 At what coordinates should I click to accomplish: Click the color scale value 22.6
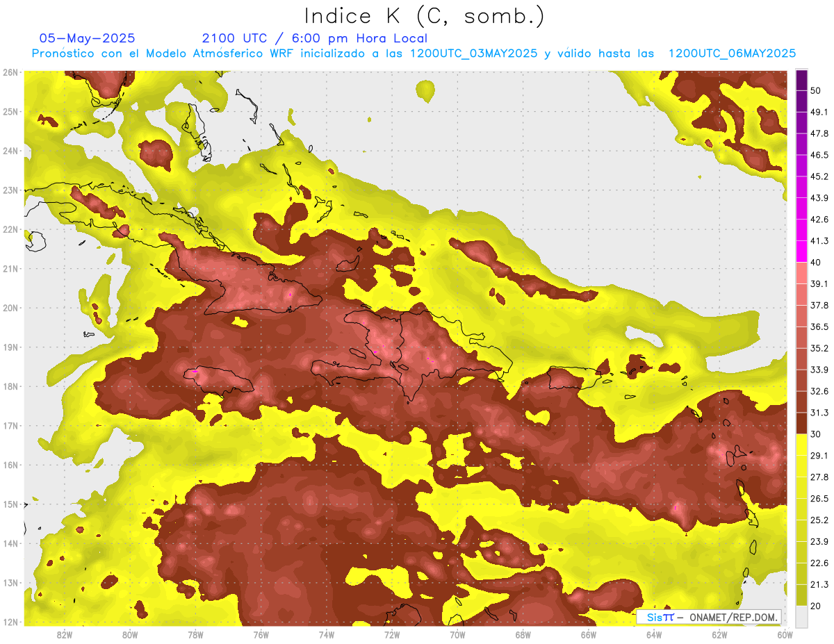(x=819, y=563)
